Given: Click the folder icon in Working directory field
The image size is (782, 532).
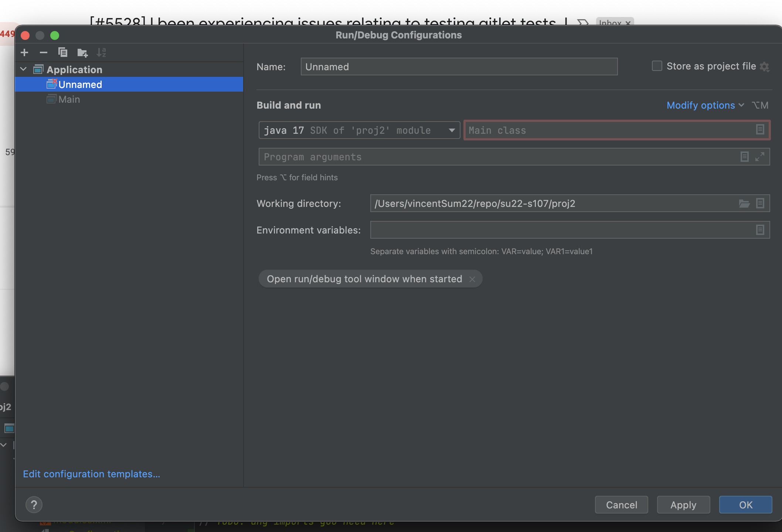Looking at the screenshot, I should (x=744, y=203).
